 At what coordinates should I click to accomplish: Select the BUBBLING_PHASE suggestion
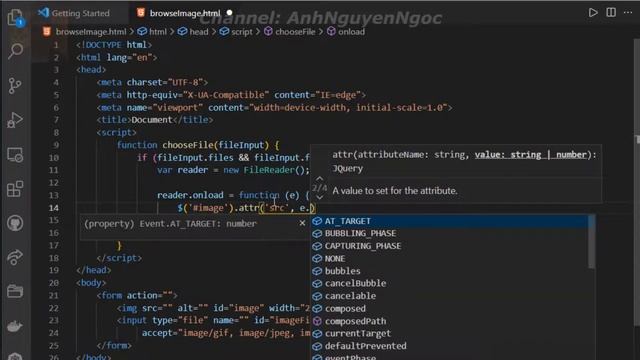click(450, 233)
